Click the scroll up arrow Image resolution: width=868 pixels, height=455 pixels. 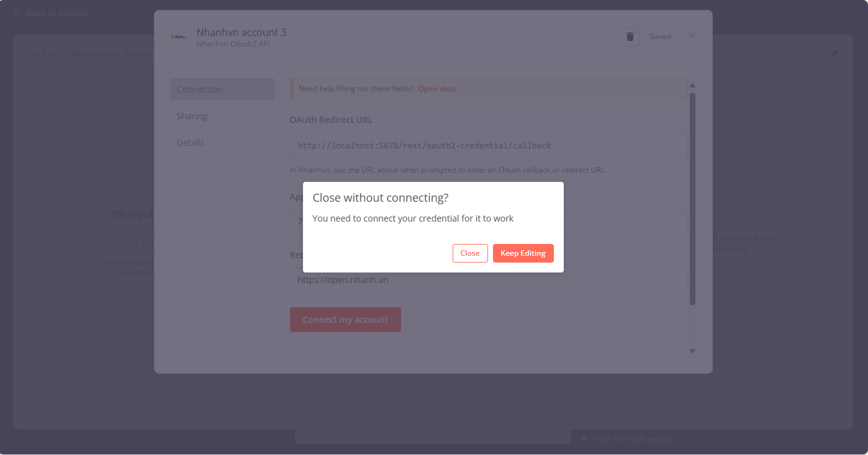point(692,86)
